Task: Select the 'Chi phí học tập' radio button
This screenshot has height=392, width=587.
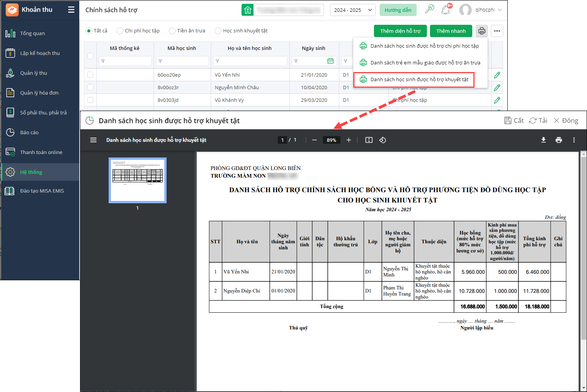Action: click(x=120, y=31)
